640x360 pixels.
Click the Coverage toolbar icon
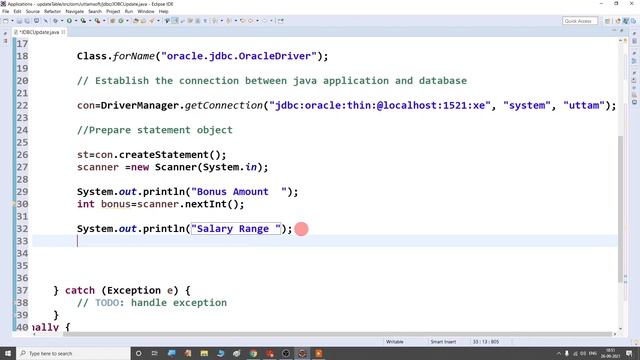pyautogui.click(x=83, y=21)
